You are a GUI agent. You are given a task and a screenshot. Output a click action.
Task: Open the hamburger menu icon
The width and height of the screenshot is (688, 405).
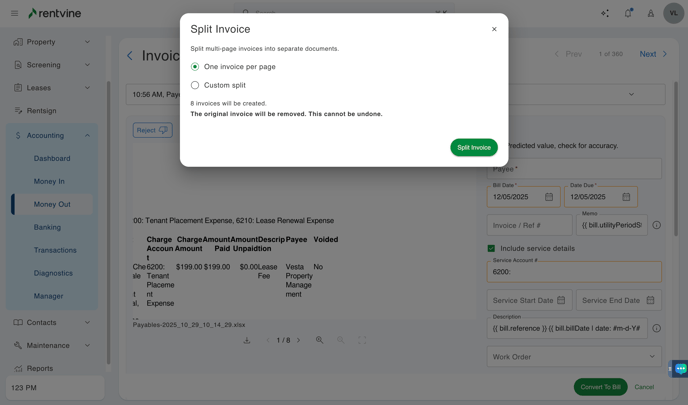point(14,13)
